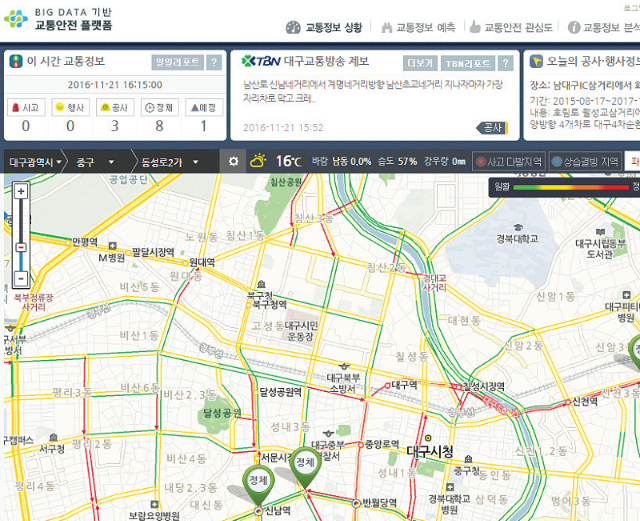The height and width of the screenshot is (521, 640).
Task: Click the 더보기 button in TBN panel
Action: (420, 62)
